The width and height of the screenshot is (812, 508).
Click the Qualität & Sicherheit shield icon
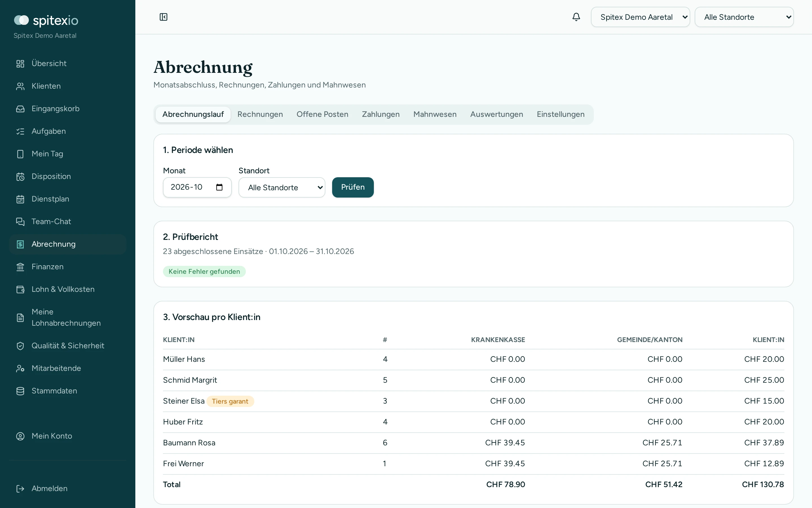pyautogui.click(x=20, y=345)
